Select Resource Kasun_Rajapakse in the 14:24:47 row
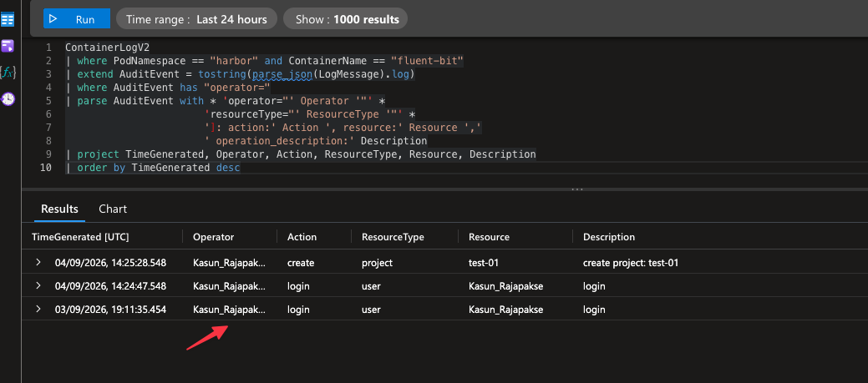Image resolution: width=868 pixels, height=383 pixels. point(506,286)
